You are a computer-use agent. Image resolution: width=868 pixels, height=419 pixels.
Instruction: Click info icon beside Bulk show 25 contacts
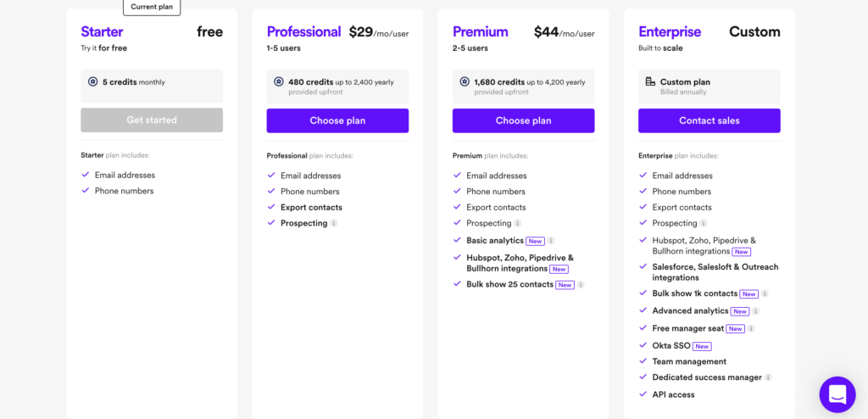click(x=581, y=285)
